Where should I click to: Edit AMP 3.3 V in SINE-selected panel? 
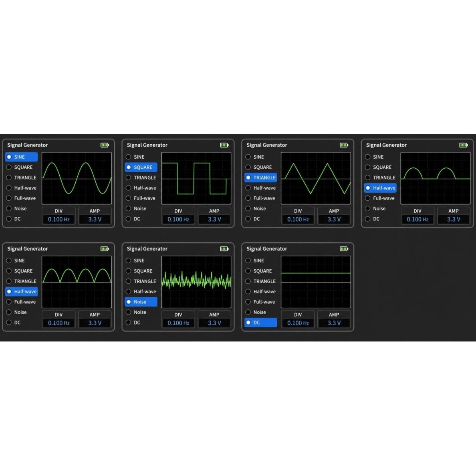pos(95,220)
